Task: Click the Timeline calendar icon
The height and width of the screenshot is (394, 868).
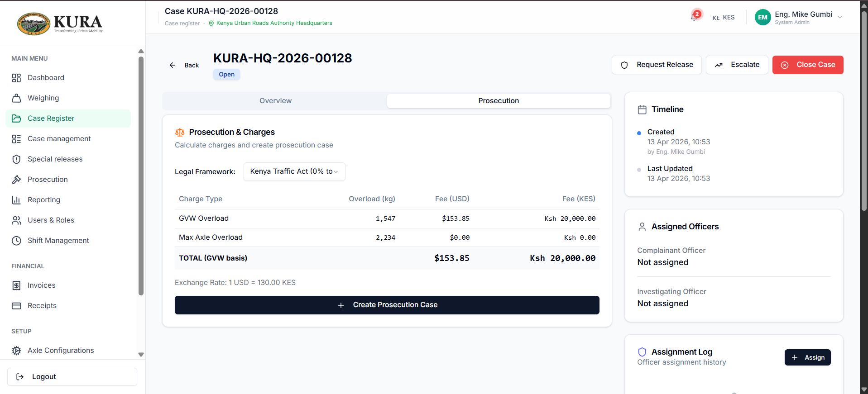Action: [x=642, y=109]
